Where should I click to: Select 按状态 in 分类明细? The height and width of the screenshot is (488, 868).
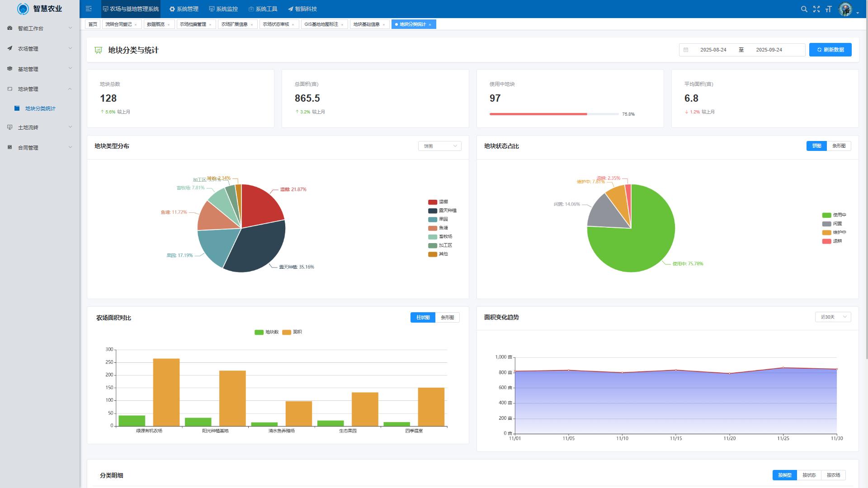point(809,475)
